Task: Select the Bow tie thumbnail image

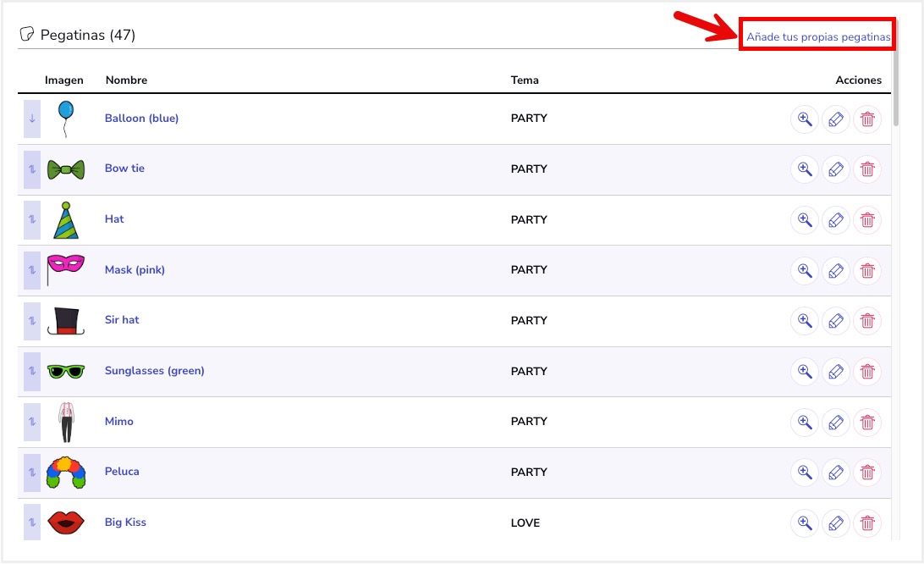Action: pos(66,169)
